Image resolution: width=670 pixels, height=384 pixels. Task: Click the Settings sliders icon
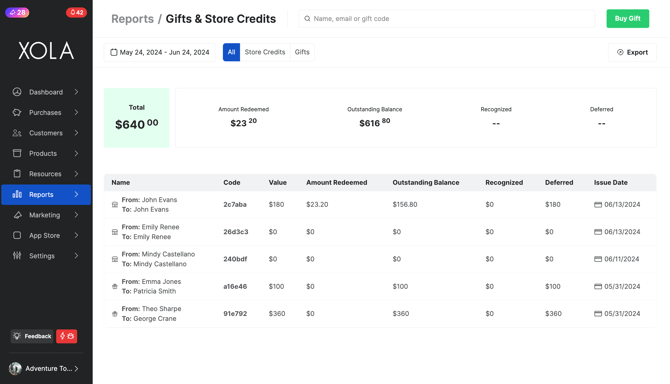pos(17,255)
